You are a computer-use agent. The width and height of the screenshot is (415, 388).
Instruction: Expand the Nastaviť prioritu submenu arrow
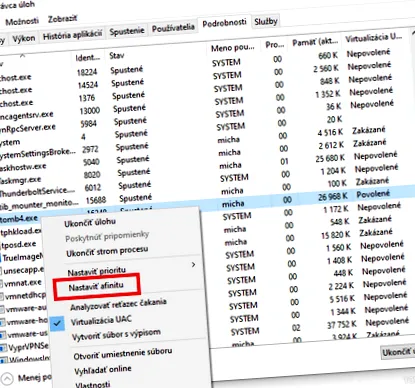tap(193, 265)
